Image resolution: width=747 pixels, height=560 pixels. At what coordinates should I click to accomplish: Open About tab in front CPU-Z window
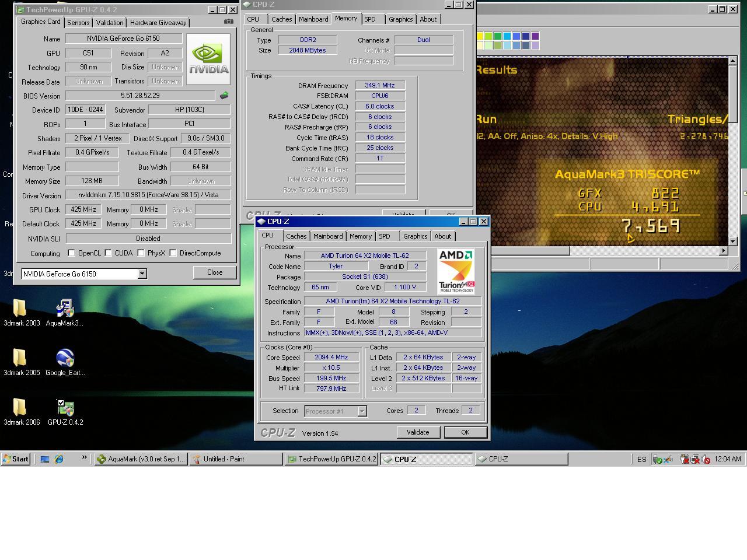(x=442, y=236)
